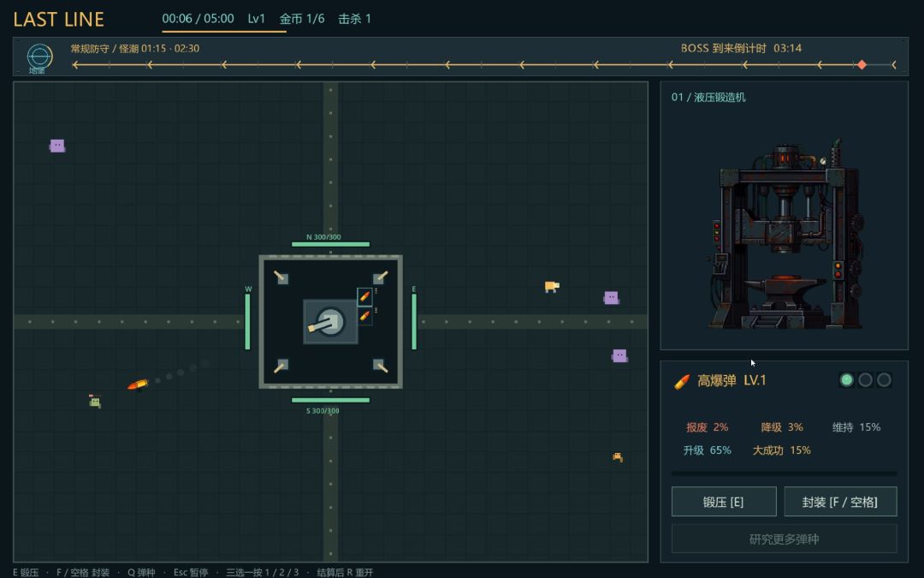Click the circular map icon in the wave bar

(x=39, y=57)
